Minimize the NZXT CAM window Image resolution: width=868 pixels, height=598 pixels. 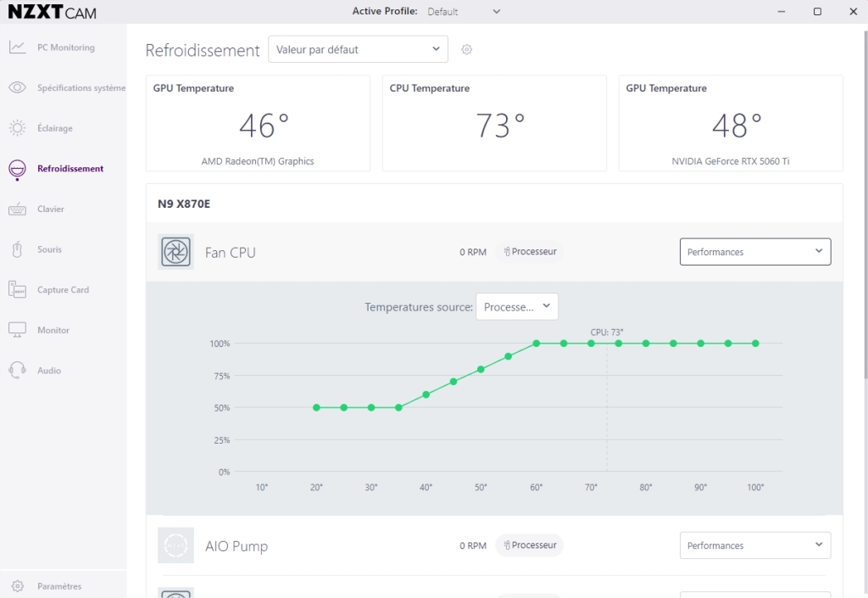click(781, 12)
